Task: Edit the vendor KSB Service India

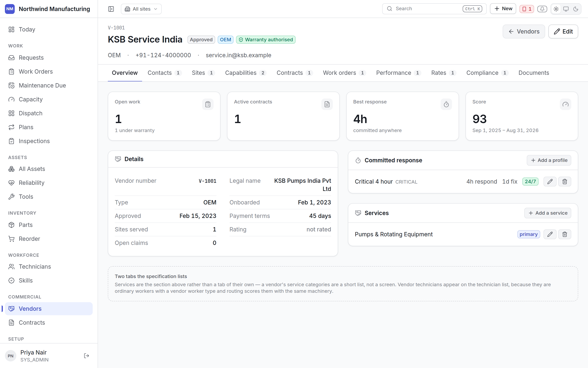Action: 563,31
